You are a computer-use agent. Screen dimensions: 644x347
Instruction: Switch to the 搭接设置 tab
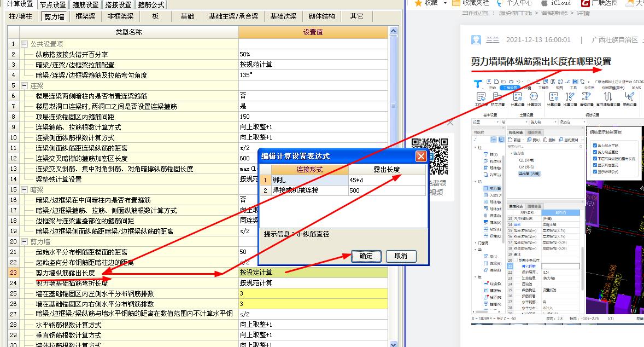118,4
